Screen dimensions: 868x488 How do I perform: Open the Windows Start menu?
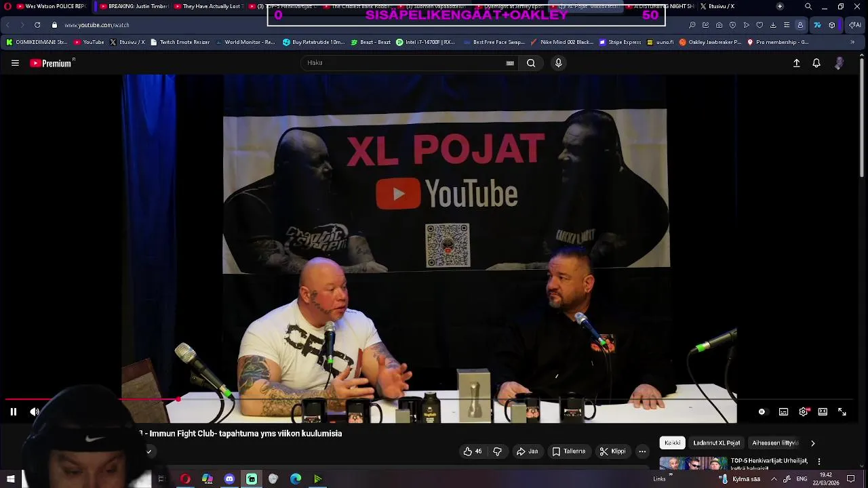pos(11,479)
